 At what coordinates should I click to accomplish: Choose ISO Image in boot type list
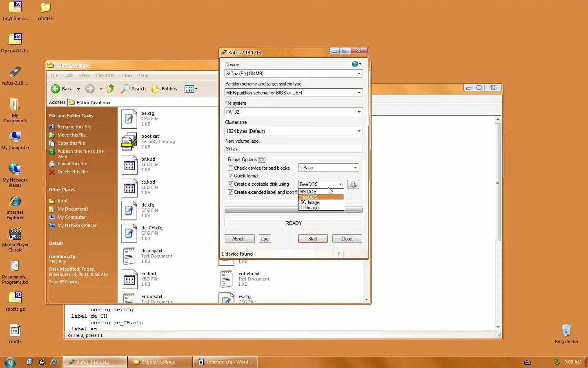coord(321,202)
